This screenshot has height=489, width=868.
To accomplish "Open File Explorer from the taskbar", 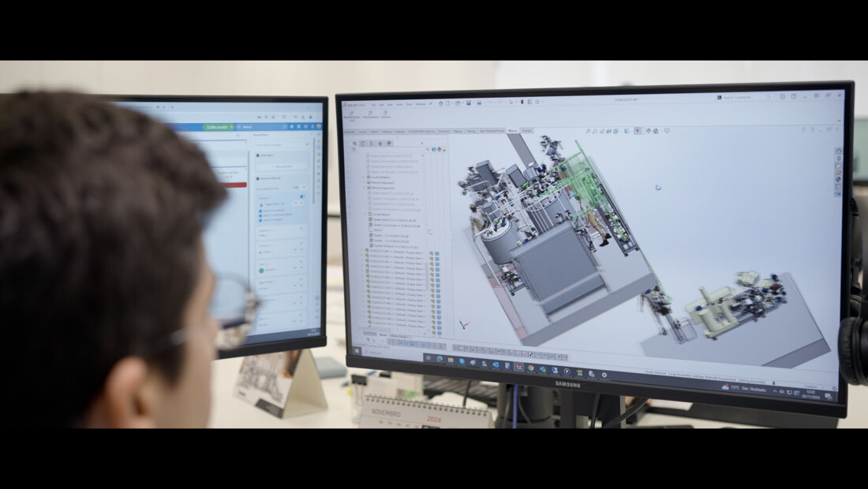I will 451,360.
